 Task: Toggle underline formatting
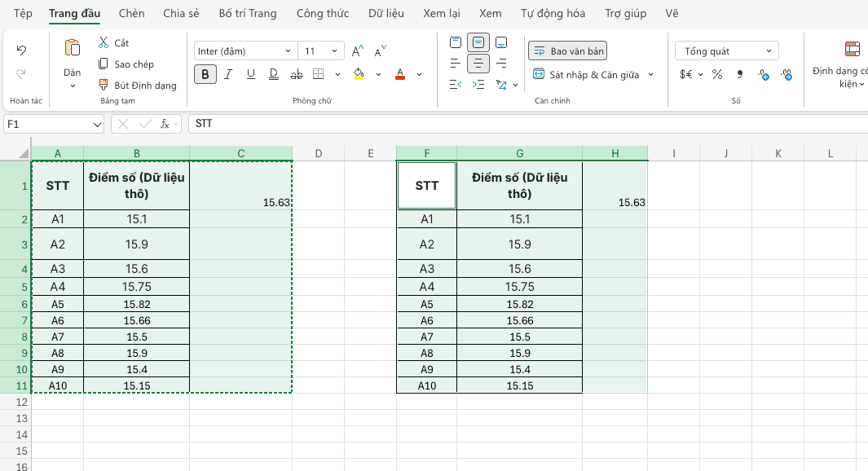tap(251, 74)
